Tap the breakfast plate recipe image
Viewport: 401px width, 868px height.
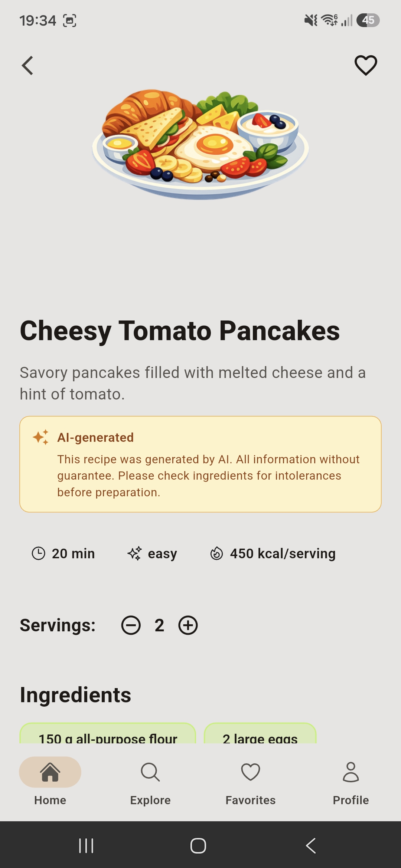point(200,144)
